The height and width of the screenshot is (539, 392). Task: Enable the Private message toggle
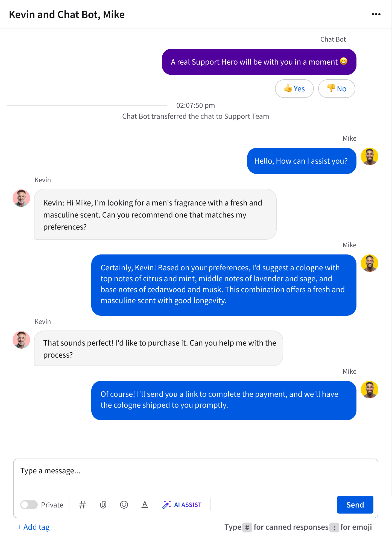point(29,505)
